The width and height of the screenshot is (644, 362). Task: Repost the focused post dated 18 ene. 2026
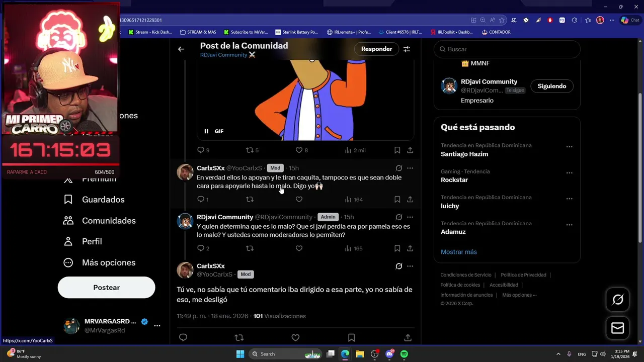point(239,337)
